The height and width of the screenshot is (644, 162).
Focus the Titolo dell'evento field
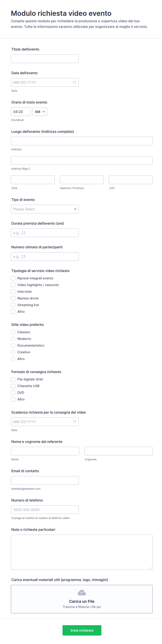click(x=45, y=59)
